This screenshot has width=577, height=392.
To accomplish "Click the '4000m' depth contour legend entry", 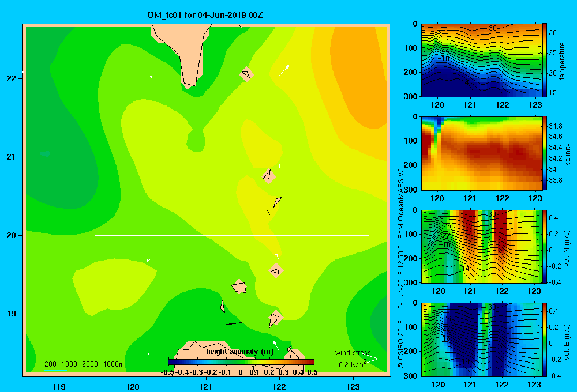I will click(113, 364).
